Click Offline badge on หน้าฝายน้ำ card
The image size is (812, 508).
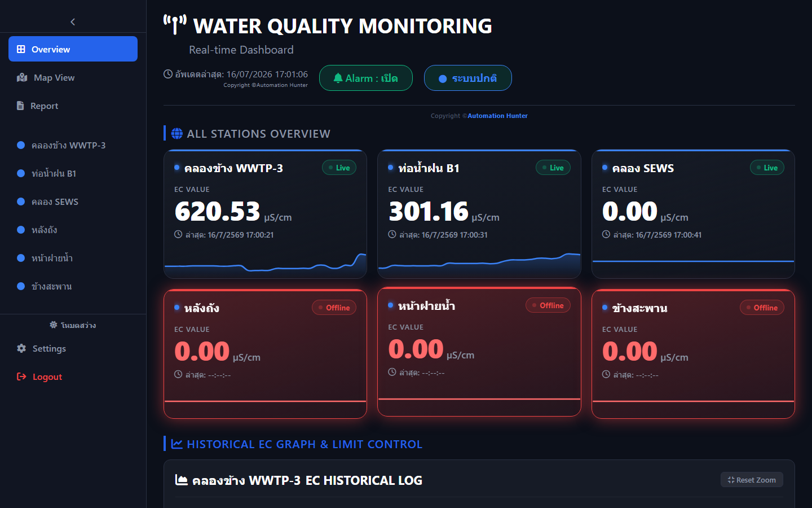pyautogui.click(x=548, y=305)
